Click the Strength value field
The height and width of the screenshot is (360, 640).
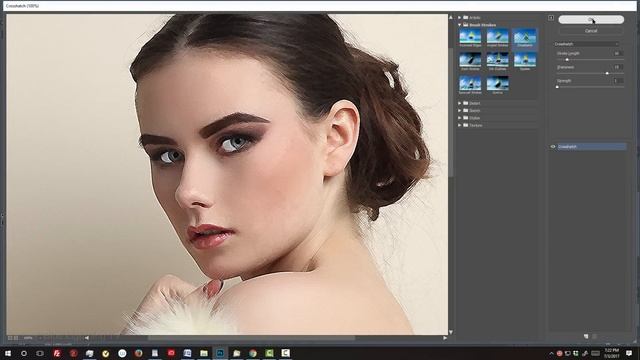(x=618, y=81)
